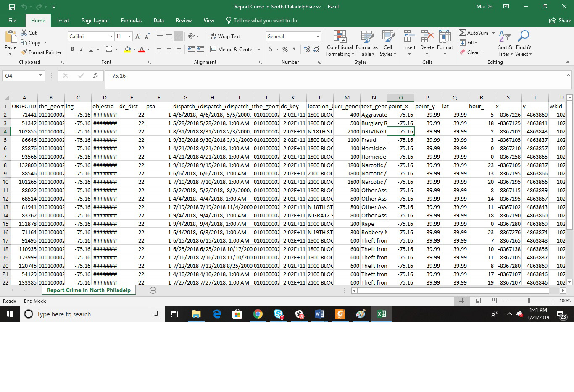Open the fill color dropdown arrow

[134, 49]
